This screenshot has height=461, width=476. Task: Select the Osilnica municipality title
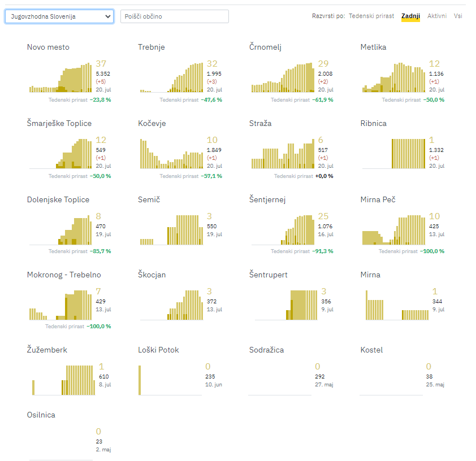[x=41, y=415]
